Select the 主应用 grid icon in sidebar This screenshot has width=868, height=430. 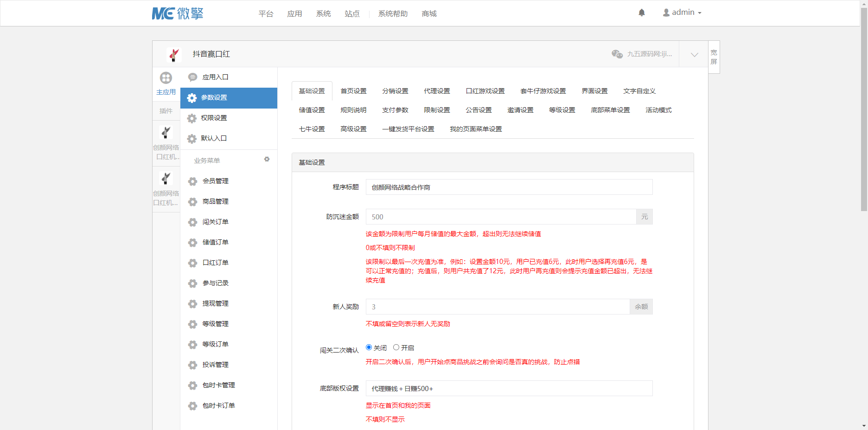[x=166, y=78]
